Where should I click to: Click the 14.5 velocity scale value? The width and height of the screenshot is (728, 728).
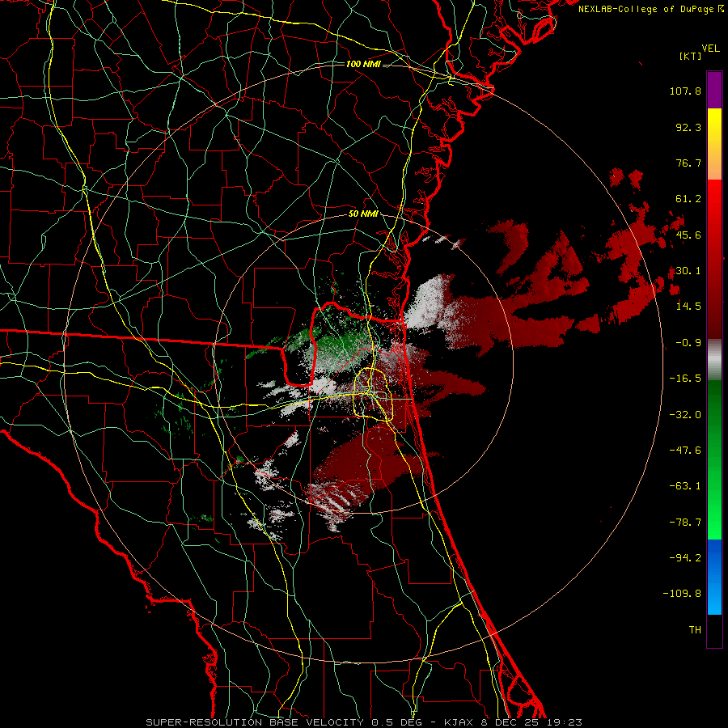coord(688,307)
